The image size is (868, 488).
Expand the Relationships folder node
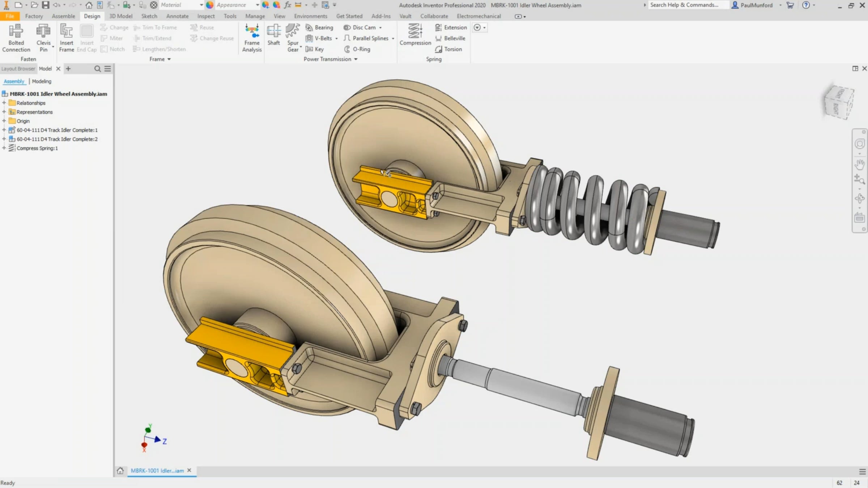point(4,103)
